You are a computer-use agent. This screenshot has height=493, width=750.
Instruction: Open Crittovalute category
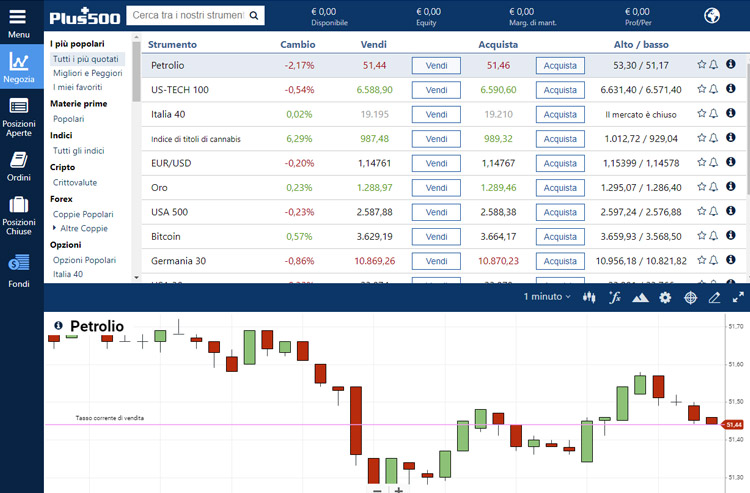click(75, 183)
